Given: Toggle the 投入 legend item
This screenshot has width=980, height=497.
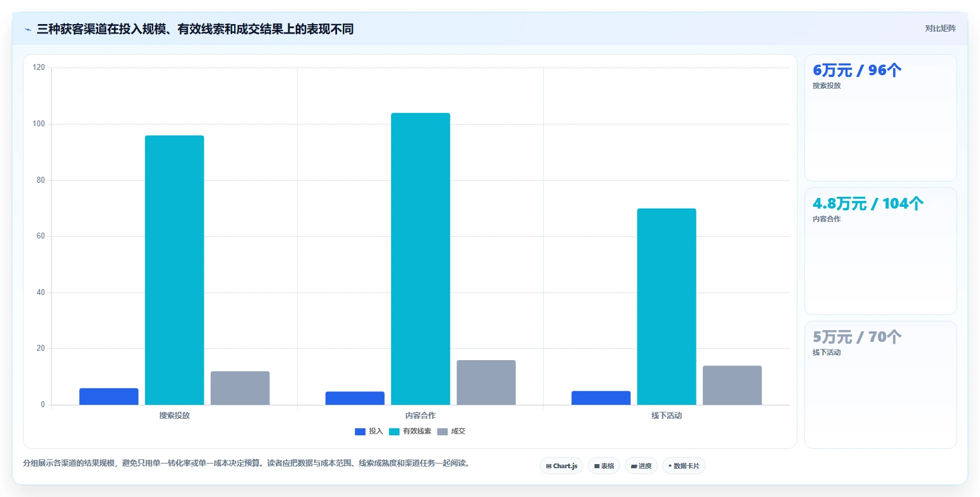Looking at the screenshot, I should click(x=369, y=431).
